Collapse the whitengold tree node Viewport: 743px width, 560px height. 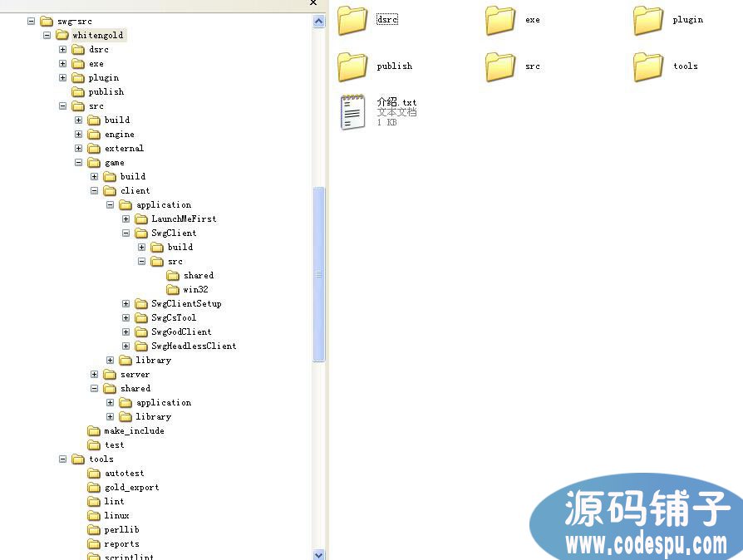(x=47, y=35)
